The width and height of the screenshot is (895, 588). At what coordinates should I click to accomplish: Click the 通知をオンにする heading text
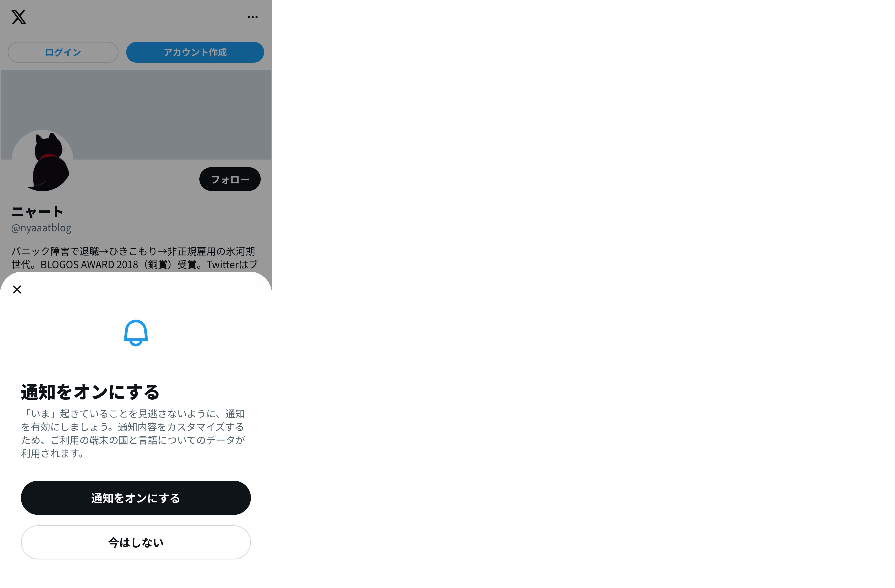click(x=90, y=392)
